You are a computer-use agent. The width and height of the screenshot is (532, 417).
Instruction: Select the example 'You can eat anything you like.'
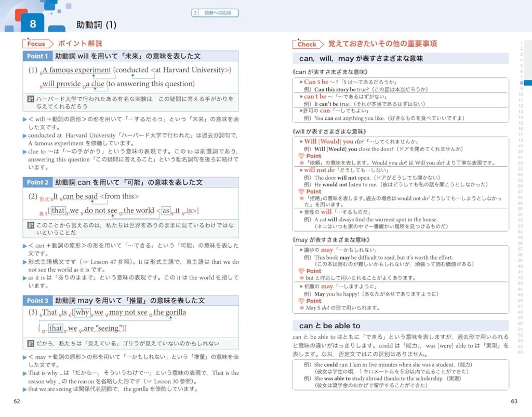pos(350,118)
